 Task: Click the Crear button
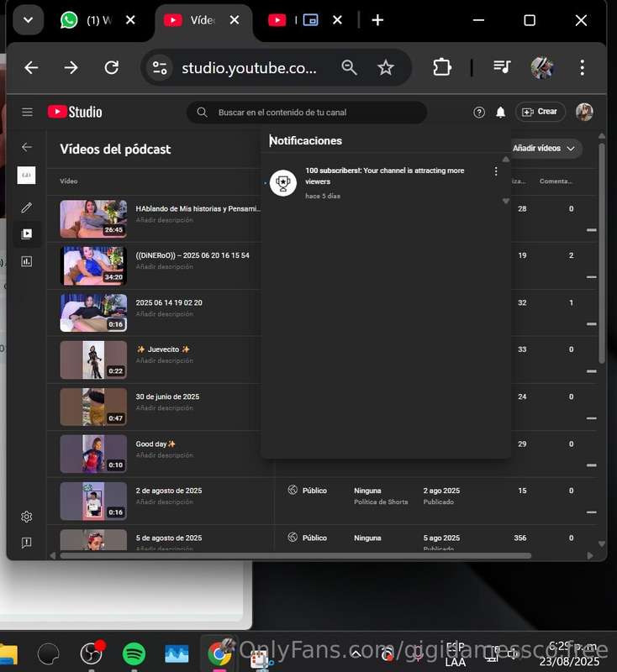click(x=540, y=112)
